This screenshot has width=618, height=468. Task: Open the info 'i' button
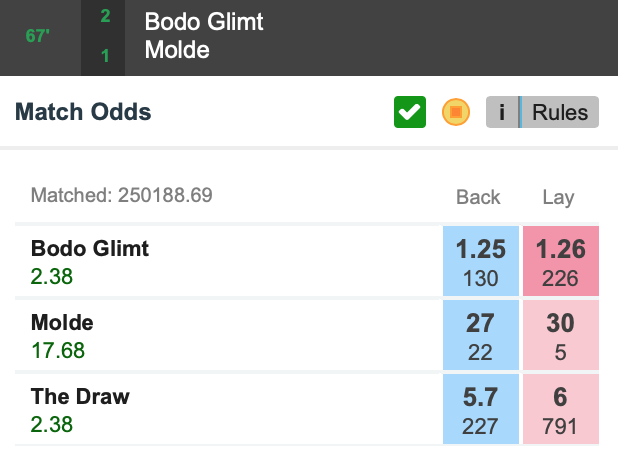502,112
